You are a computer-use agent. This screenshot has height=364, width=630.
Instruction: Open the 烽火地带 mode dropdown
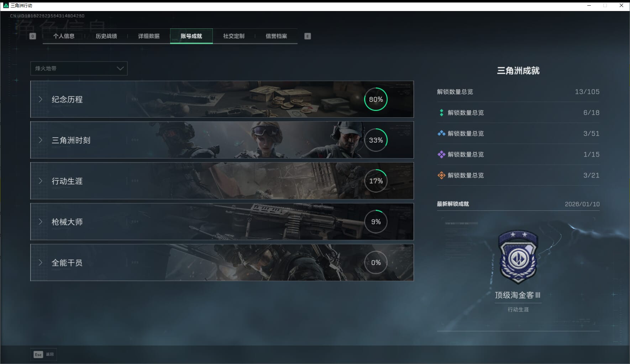tap(79, 68)
